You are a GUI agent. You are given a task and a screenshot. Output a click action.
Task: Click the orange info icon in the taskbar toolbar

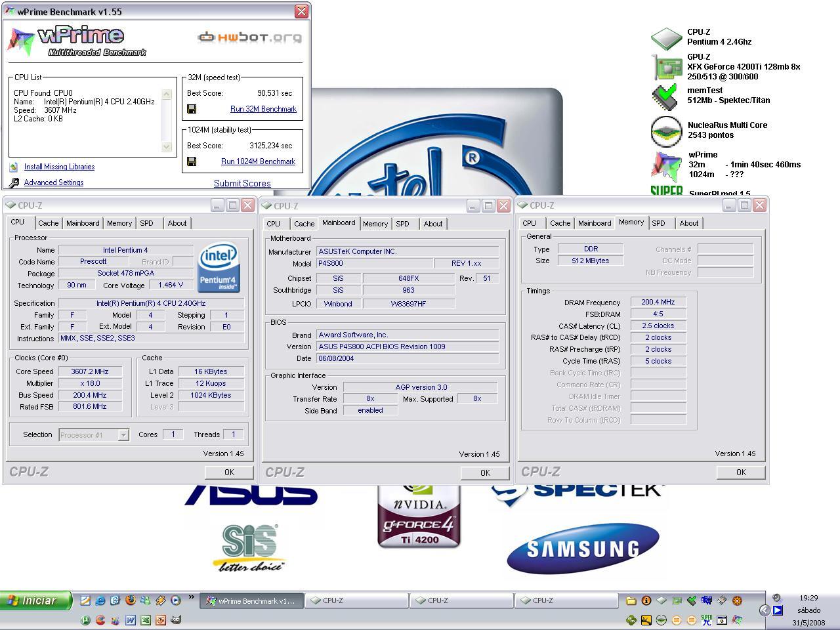[646, 600]
